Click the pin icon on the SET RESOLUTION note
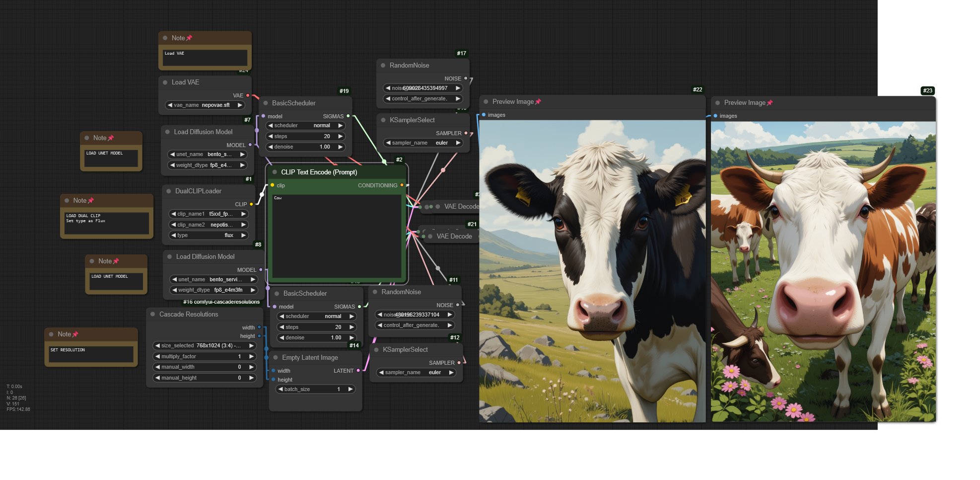Viewport: 980px width, 480px height. click(x=75, y=334)
